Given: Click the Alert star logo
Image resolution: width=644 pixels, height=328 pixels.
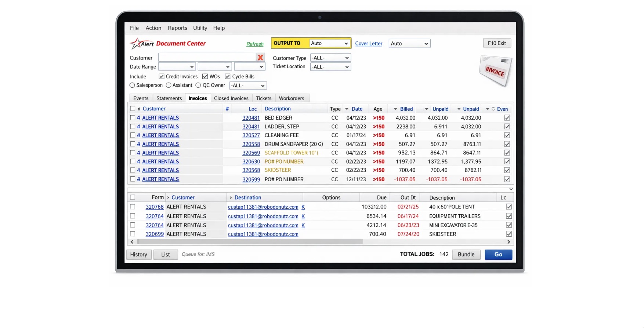Looking at the screenshot, I should (142, 44).
